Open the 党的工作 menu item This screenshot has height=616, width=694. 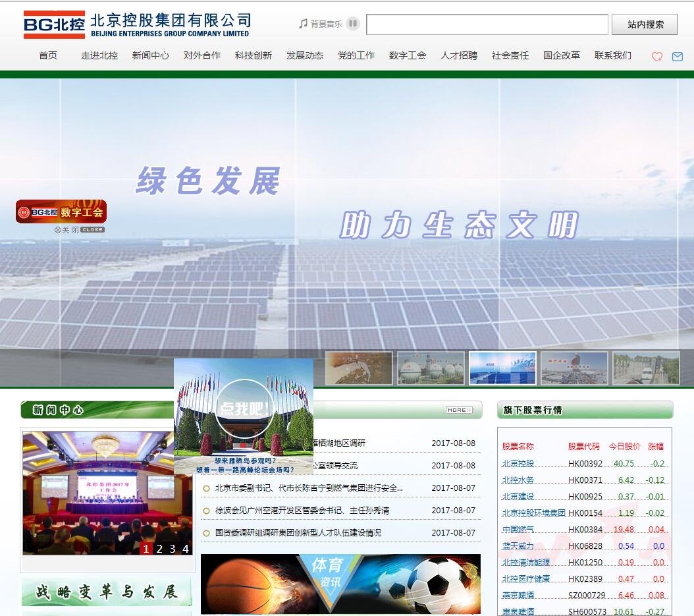point(356,55)
